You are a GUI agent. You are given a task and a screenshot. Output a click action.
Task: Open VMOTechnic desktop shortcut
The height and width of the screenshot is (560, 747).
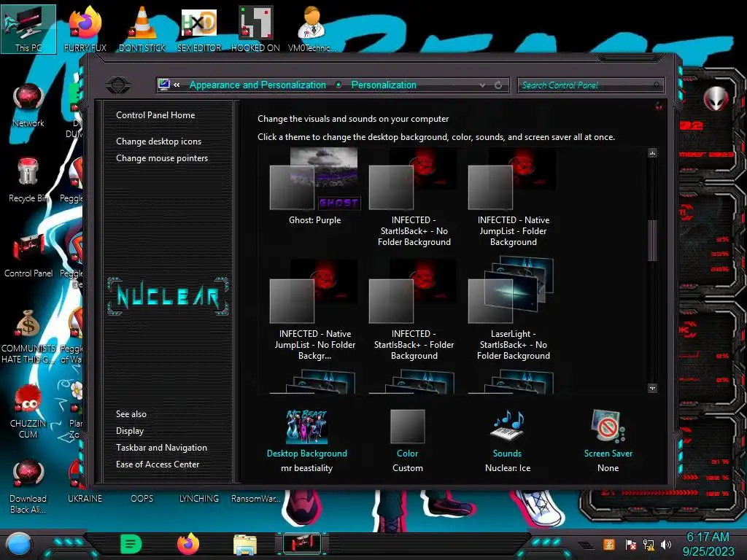[311, 28]
